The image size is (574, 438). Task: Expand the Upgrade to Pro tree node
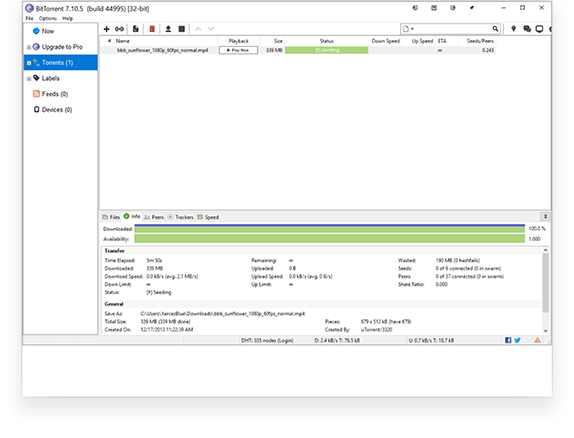click(29, 47)
